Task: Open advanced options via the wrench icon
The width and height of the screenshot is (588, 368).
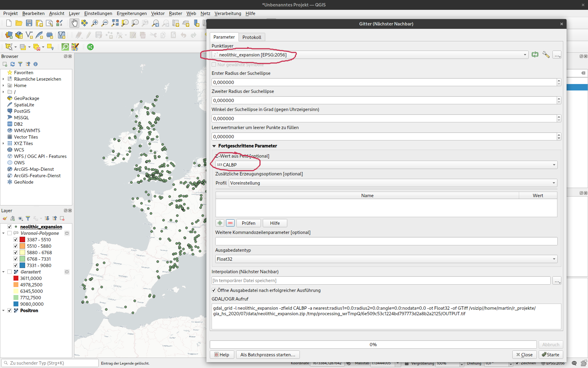Action: coord(546,55)
